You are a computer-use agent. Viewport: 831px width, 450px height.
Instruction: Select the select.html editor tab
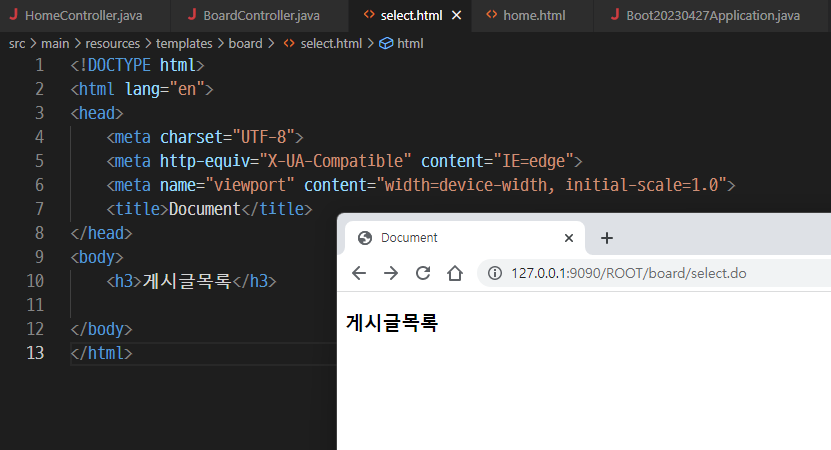click(x=411, y=15)
